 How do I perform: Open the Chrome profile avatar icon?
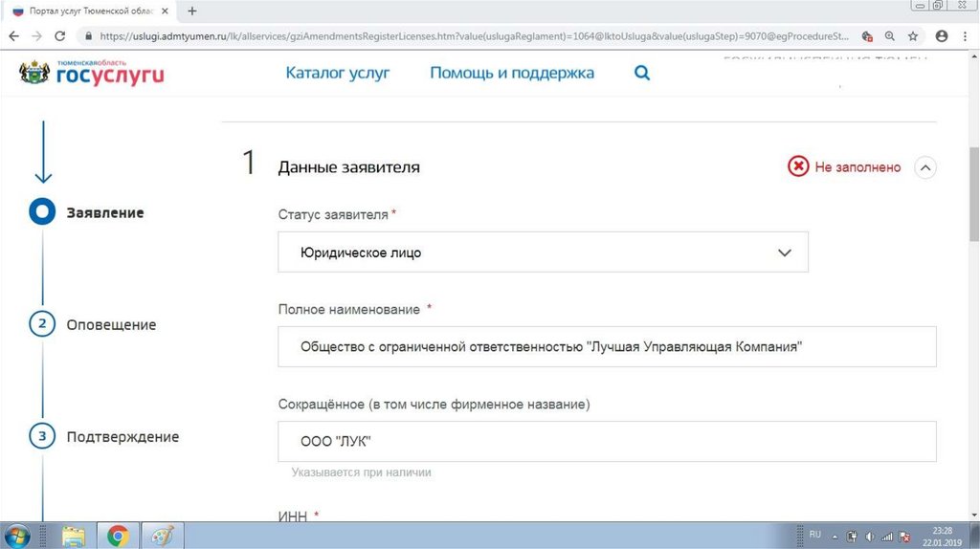point(942,36)
